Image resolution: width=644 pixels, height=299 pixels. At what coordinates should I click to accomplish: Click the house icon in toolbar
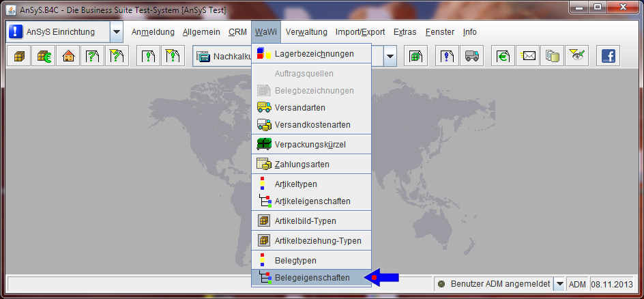[68, 57]
